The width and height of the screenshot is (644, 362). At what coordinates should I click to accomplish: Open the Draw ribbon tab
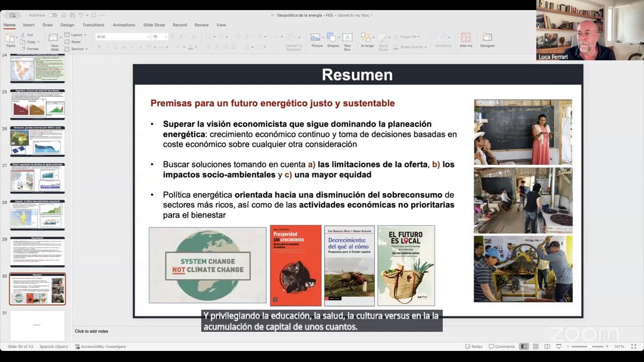(48, 25)
